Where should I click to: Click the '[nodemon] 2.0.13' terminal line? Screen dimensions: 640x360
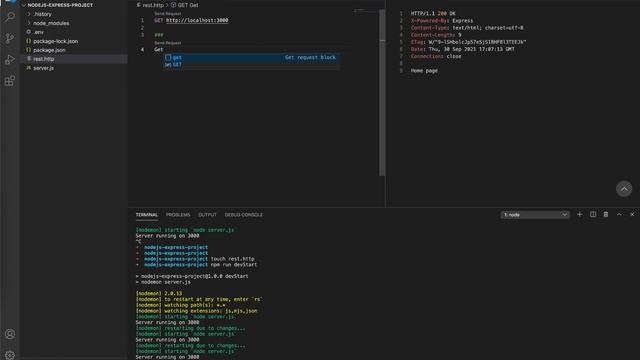pyautogui.click(x=159, y=293)
